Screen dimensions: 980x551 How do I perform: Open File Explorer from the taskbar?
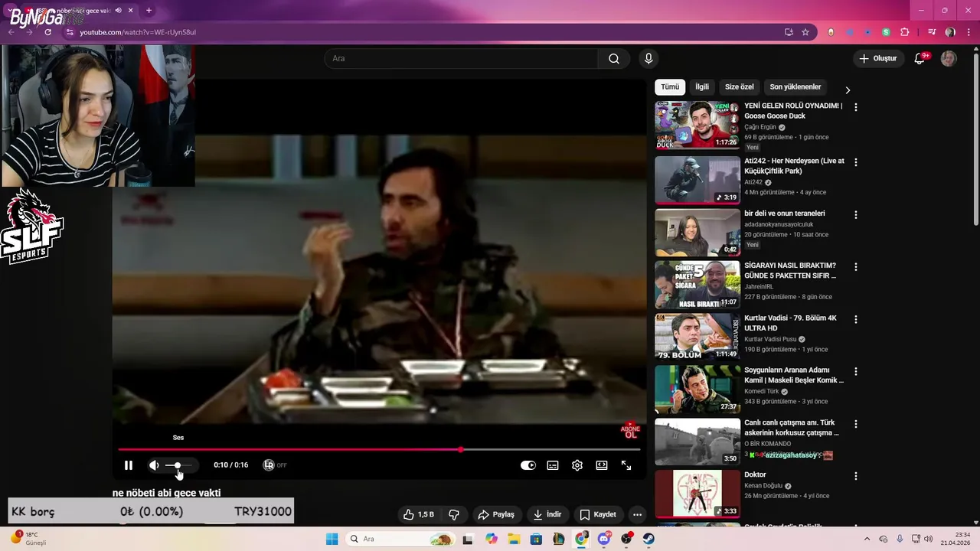pos(514,539)
